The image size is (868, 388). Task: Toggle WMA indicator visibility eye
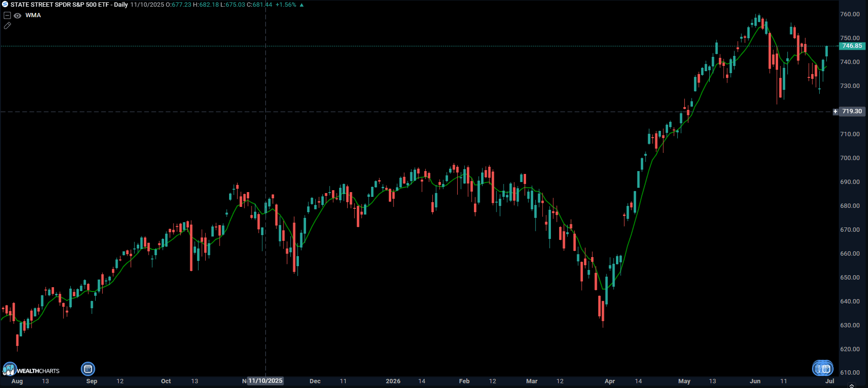point(18,15)
